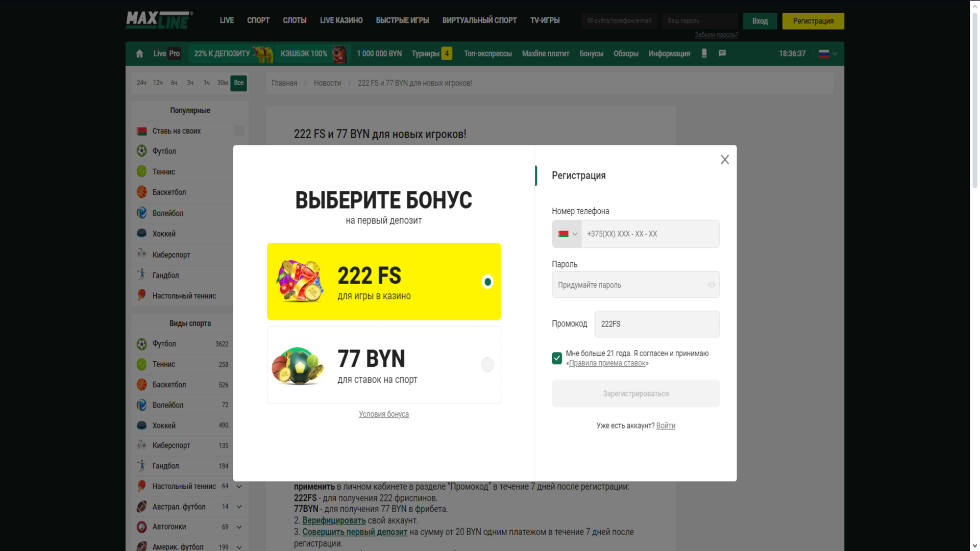This screenshot has height=551, width=980.
Task: Open LIVE КАЗИНО section
Action: coord(341,20)
